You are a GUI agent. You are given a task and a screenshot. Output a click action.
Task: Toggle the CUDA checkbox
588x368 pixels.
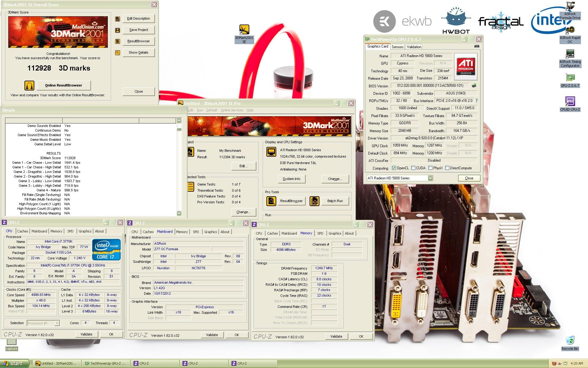[x=413, y=168]
